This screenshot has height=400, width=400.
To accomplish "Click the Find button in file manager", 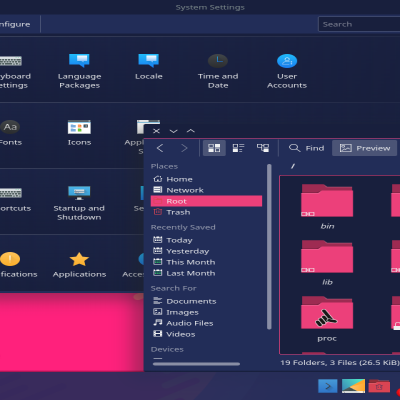I will pos(306,148).
